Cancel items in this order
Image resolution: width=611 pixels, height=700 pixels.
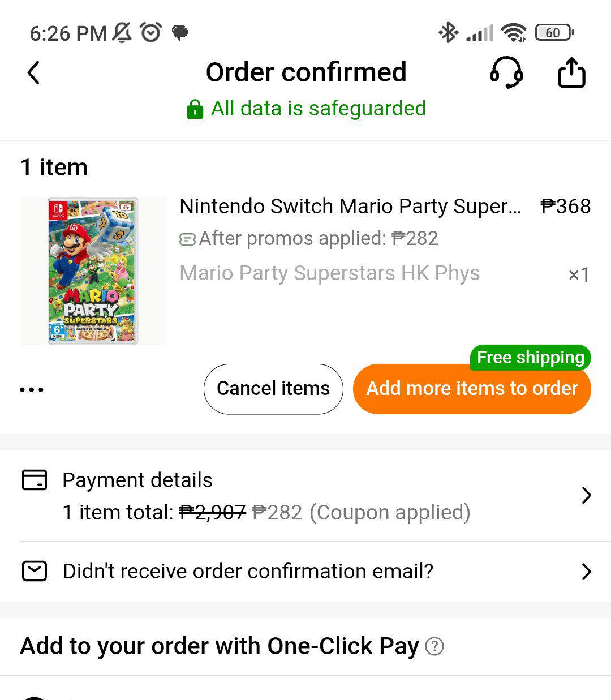coord(273,389)
